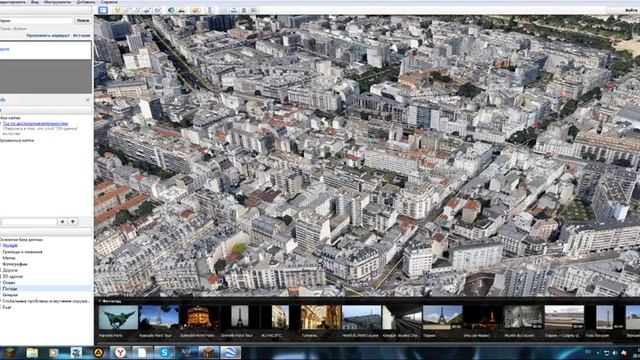Image resolution: width=640 pixels, height=360 pixels.
Task: Select the Voyager layer
Action: [x=10, y=246]
